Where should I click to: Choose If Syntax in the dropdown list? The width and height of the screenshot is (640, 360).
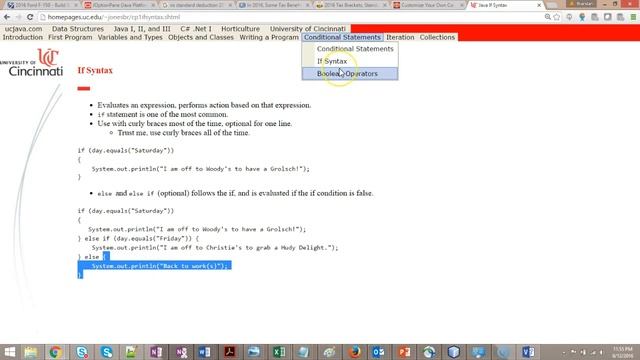click(350, 61)
